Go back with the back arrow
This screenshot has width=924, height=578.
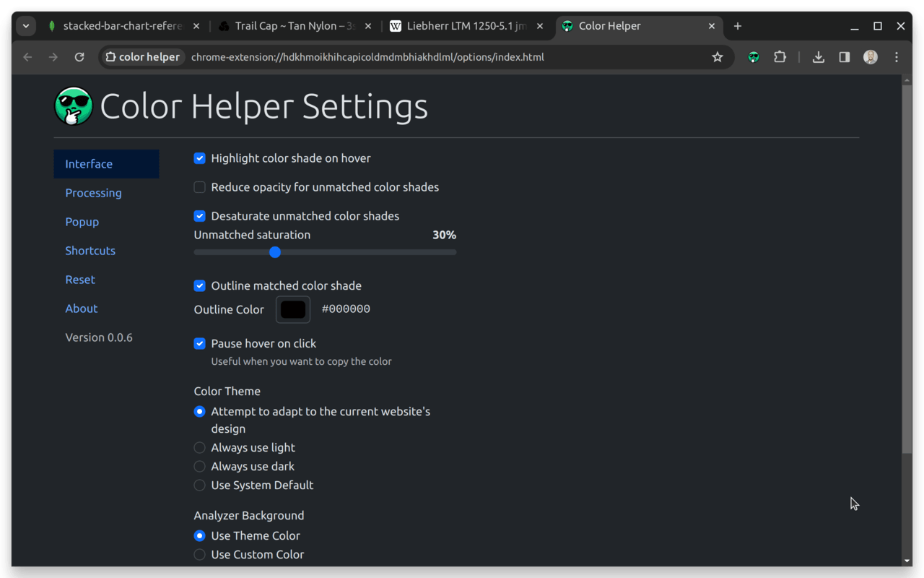(x=27, y=57)
